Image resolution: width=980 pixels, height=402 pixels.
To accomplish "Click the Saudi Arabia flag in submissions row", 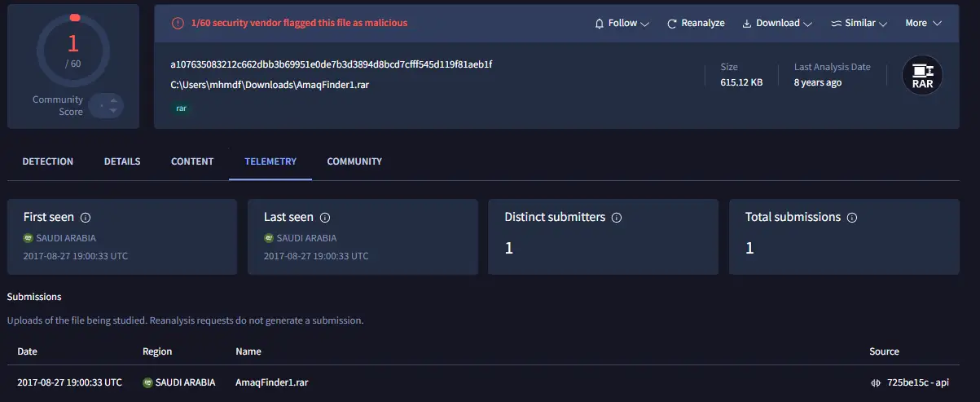I will click(x=147, y=382).
